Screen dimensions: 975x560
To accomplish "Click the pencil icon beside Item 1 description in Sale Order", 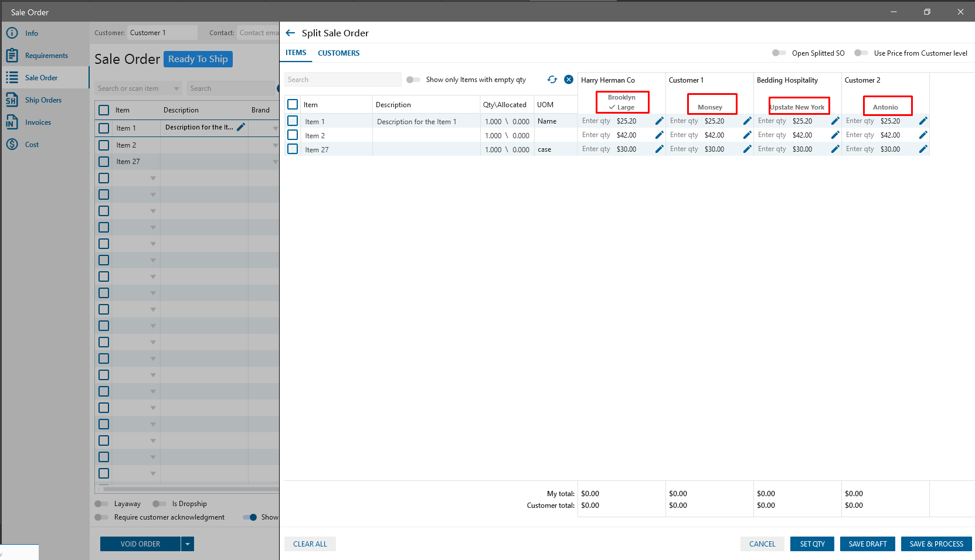I will (x=240, y=127).
